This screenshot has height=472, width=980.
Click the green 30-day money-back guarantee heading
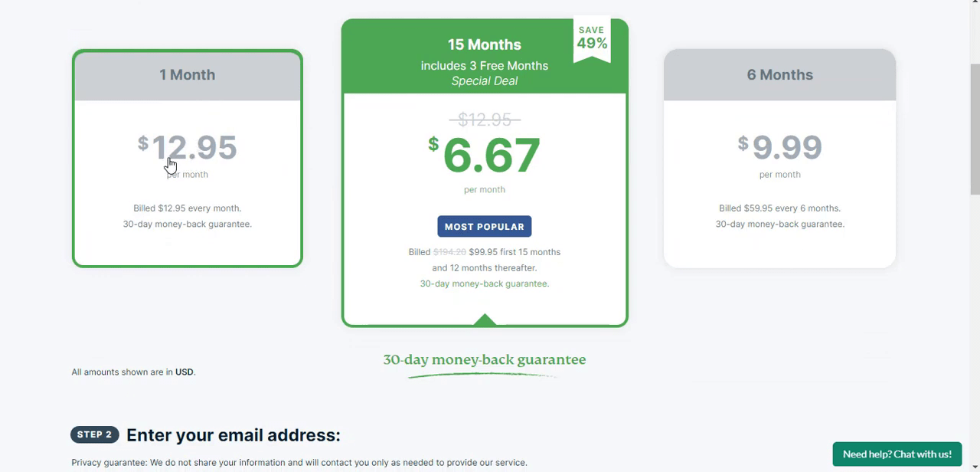[485, 359]
